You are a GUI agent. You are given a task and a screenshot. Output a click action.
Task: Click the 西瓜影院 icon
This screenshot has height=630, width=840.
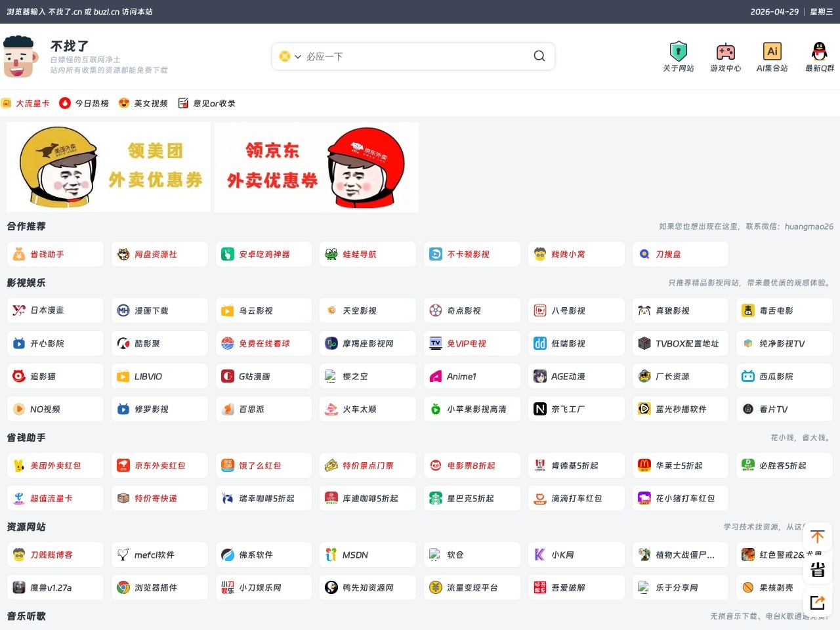click(x=748, y=377)
